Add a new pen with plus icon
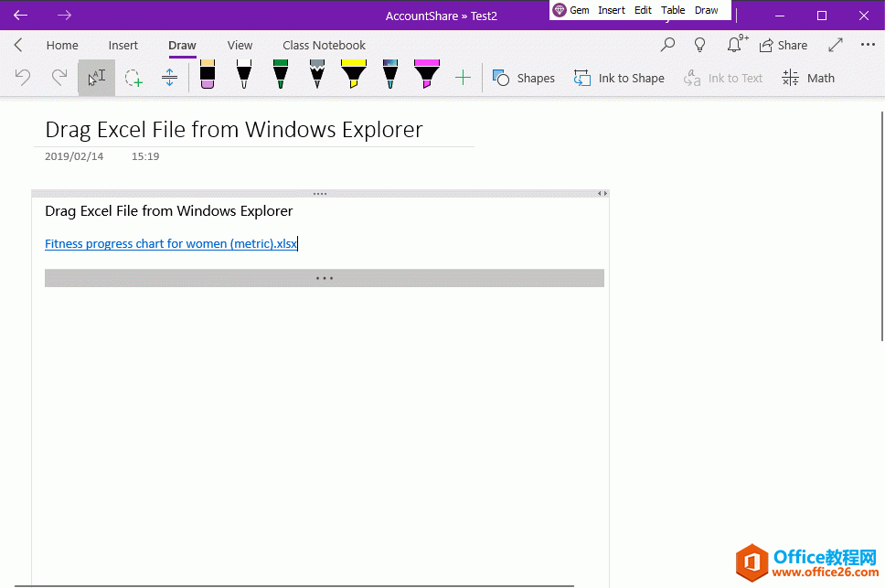This screenshot has height=588, width=885. click(x=463, y=78)
